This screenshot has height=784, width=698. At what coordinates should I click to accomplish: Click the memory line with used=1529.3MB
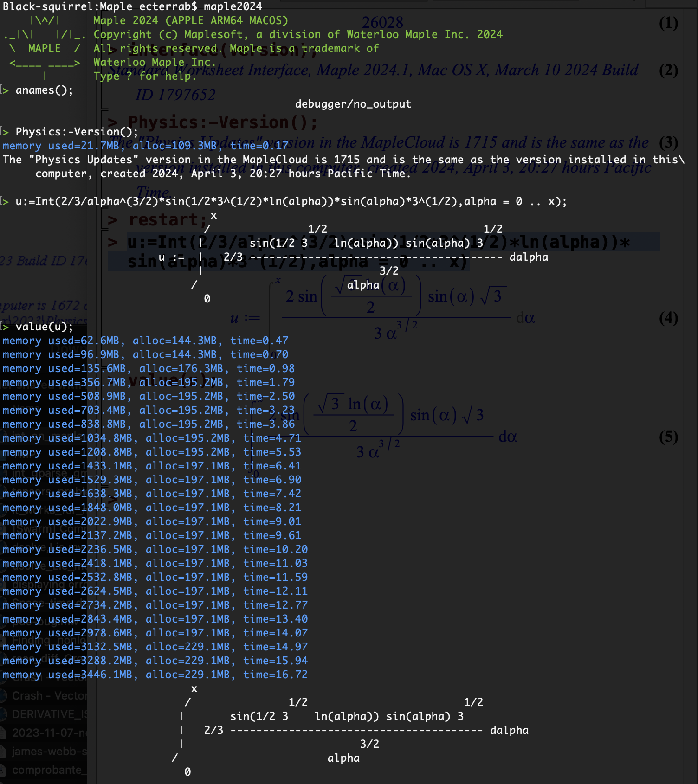[152, 480]
